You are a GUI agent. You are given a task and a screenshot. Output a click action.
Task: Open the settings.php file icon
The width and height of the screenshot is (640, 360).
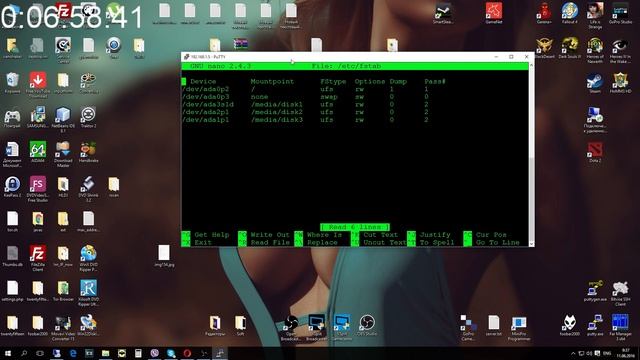12,291
